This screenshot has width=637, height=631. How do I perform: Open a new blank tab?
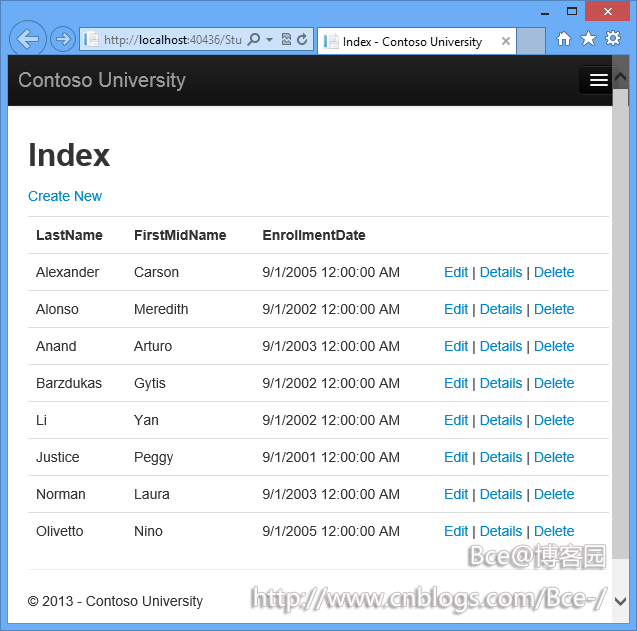click(531, 41)
